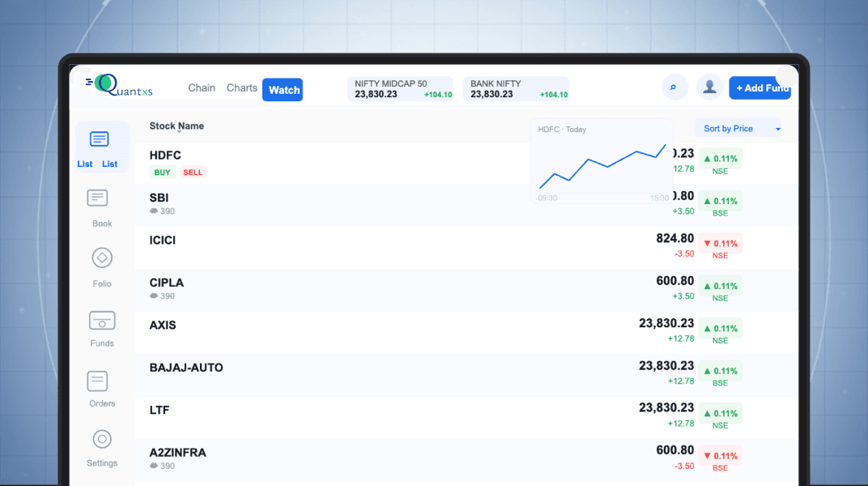Click the CIPLA row cloud icon
Screen dimensions: 868x486
coord(154,296)
